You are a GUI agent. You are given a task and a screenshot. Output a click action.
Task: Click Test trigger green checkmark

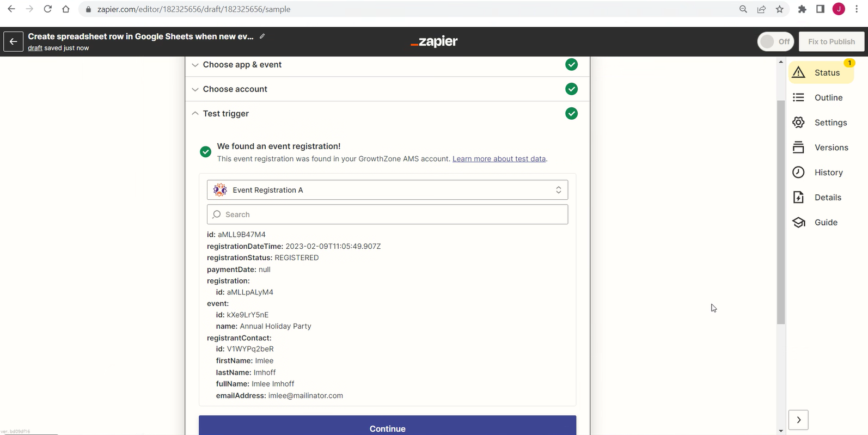pyautogui.click(x=571, y=113)
